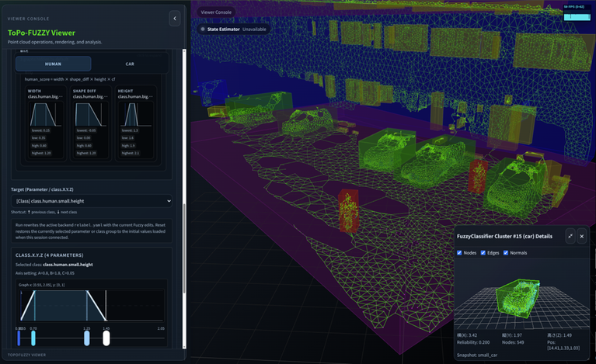
Task: Select the left red human cluster box
Action: [349, 211]
